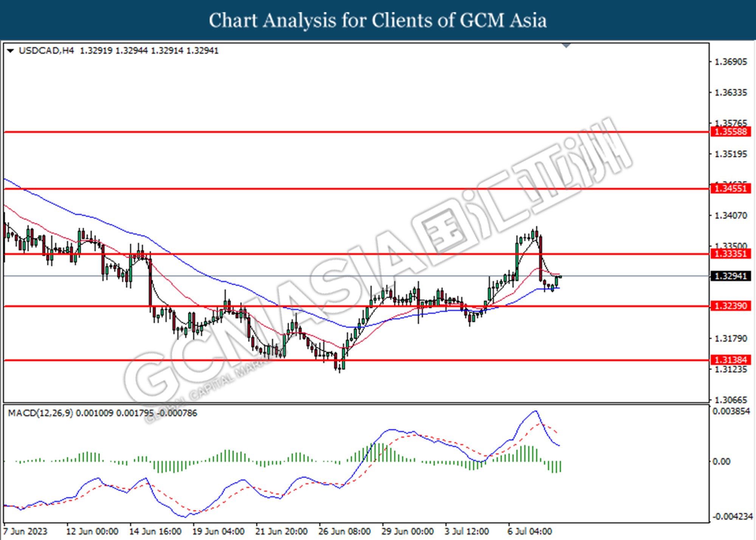Click the USDCAD,H4 symbol title text
This screenshot has height=540, width=756.
46,51
